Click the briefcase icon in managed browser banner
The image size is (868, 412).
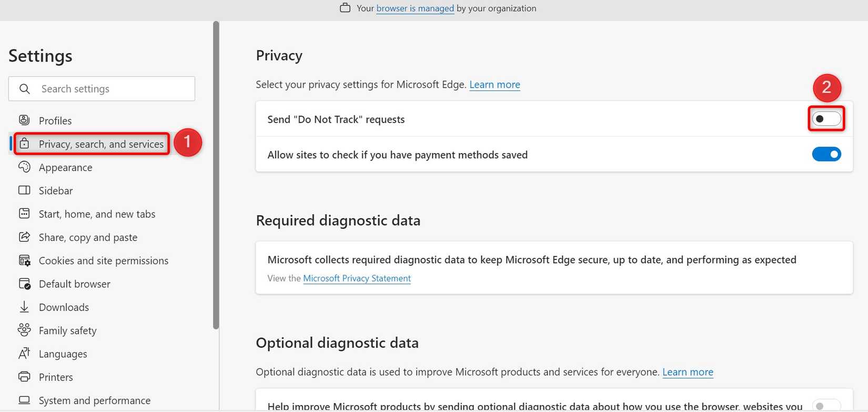click(x=345, y=8)
